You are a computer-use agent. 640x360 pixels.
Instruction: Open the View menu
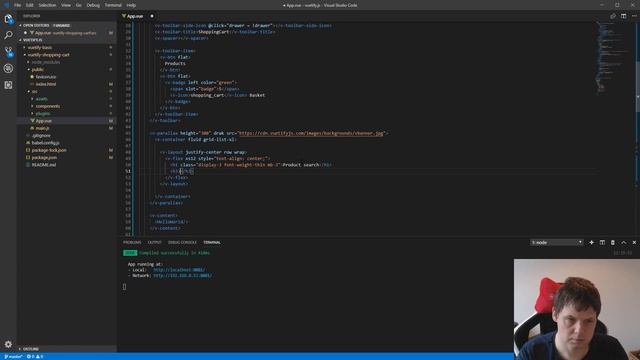66,5
